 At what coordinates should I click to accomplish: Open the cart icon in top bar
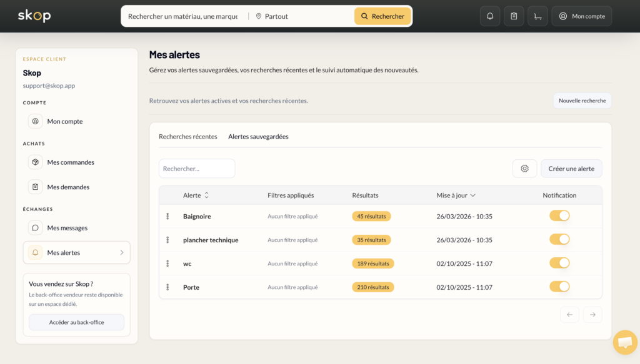coord(537,16)
